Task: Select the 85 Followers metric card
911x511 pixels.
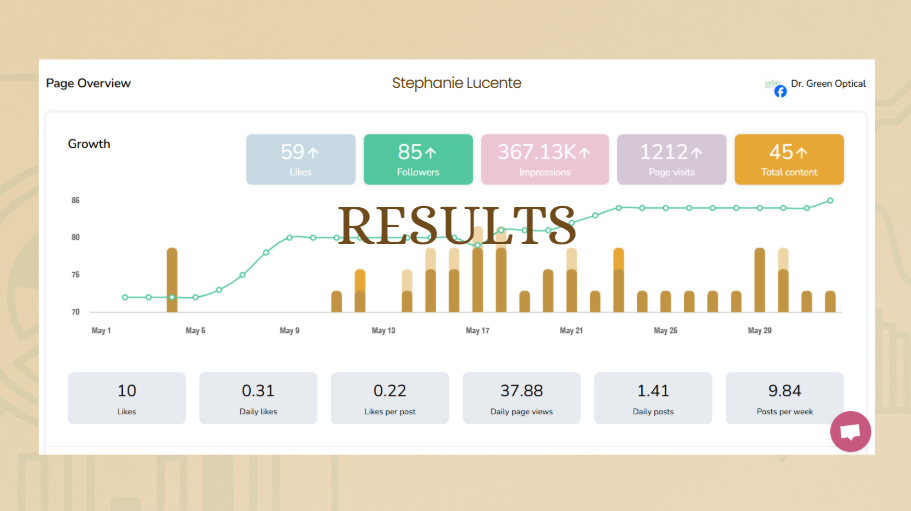Action: pyautogui.click(x=418, y=160)
